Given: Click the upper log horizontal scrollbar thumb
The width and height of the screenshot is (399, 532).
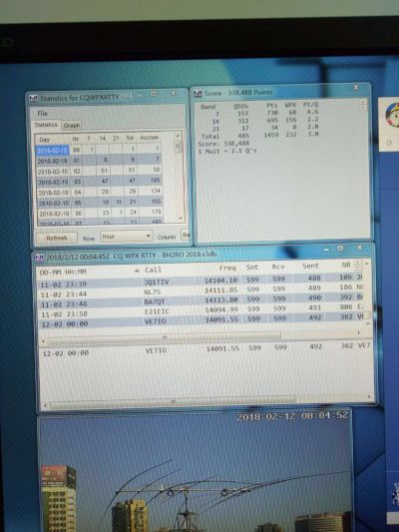Looking at the screenshot, I should pyautogui.click(x=165, y=337).
